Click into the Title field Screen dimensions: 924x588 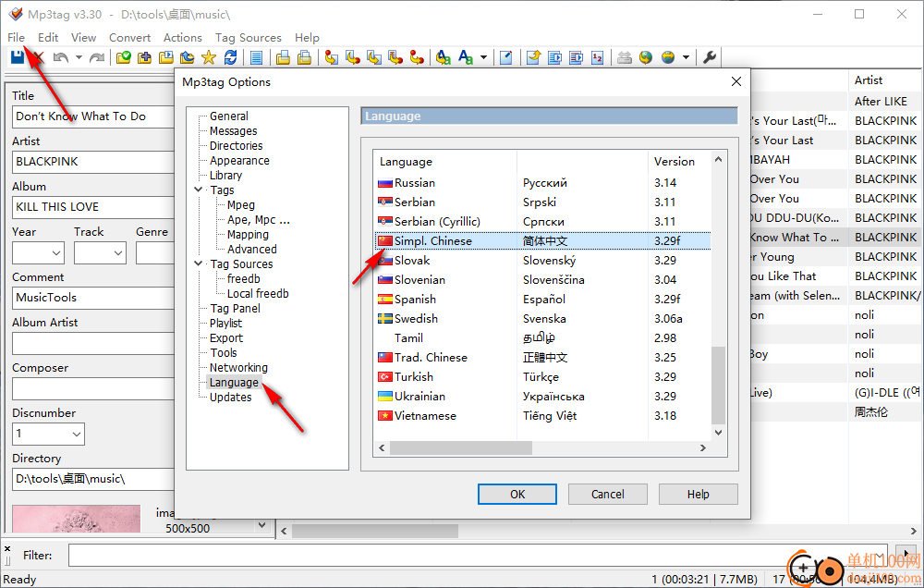[x=93, y=116]
